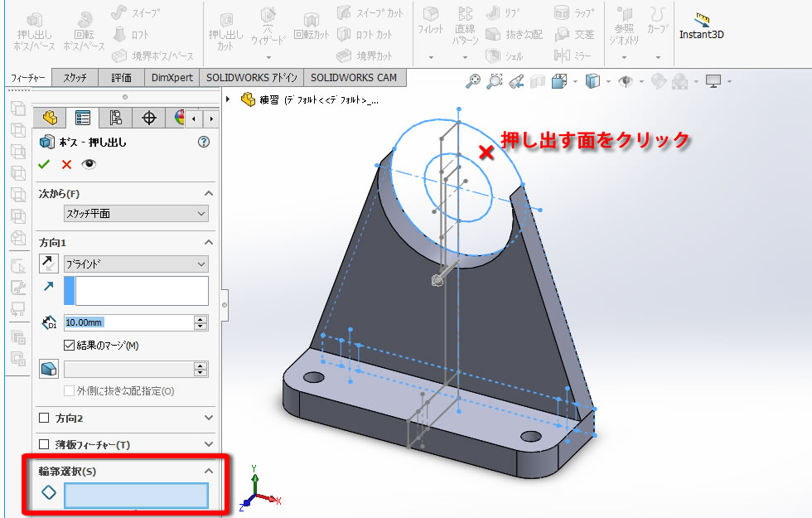The width and height of the screenshot is (812, 518).
Task: Click draft on/off icon in 方向1
Action: coord(49,369)
